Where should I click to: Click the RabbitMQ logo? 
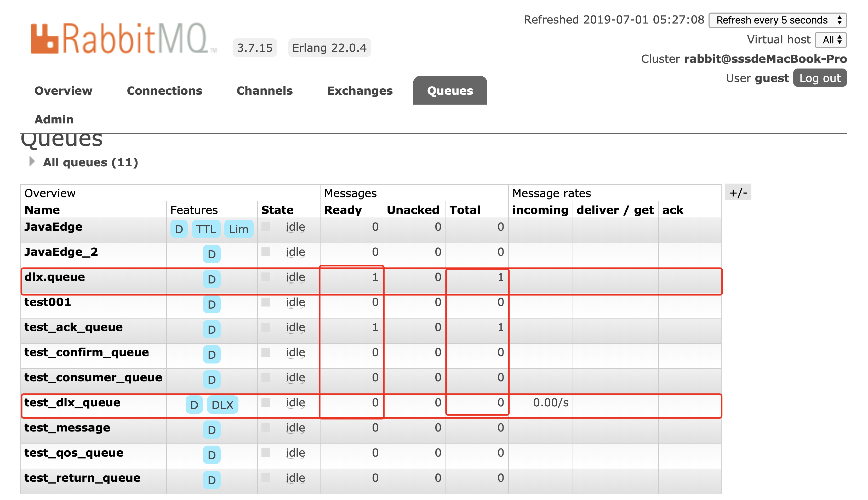pyautogui.click(x=124, y=38)
